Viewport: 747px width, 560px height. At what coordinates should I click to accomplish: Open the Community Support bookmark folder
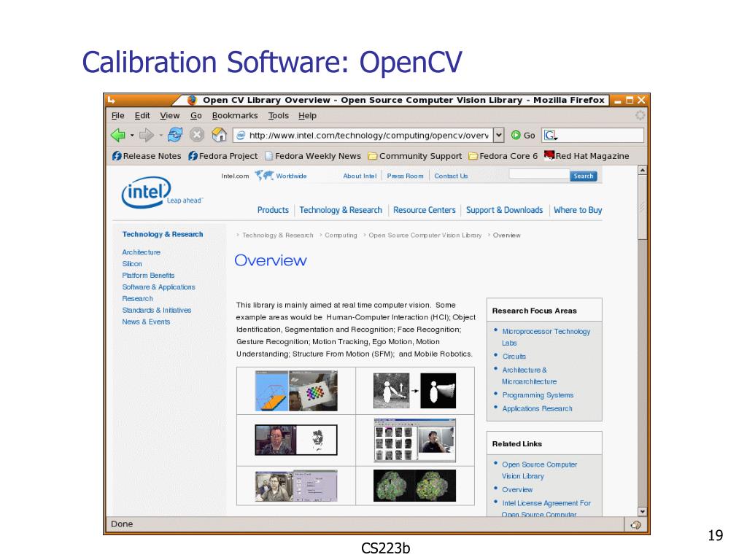point(415,156)
